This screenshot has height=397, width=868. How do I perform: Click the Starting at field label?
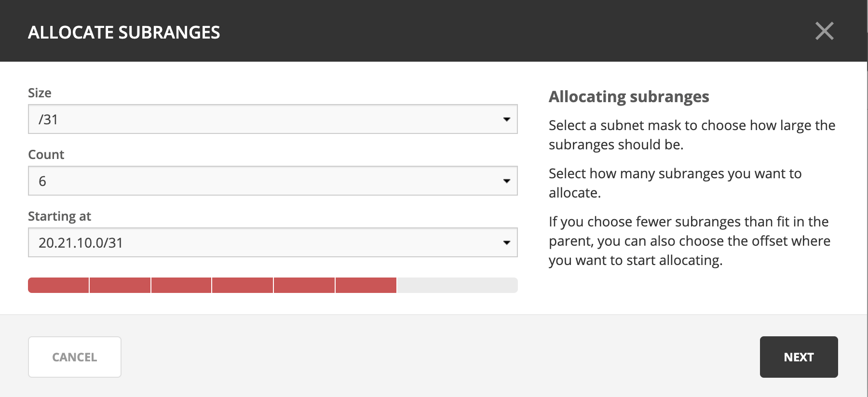coord(59,216)
